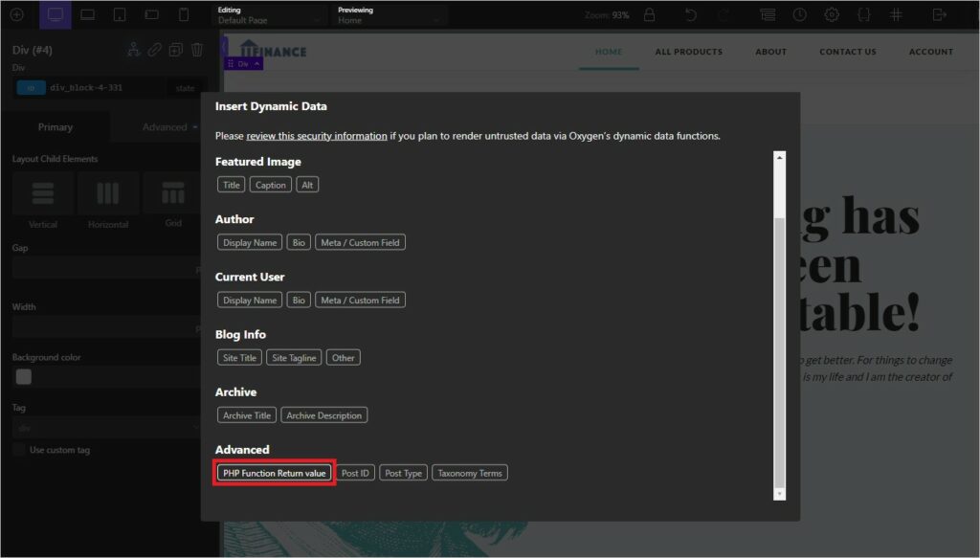Click the Background color swatch
The width and height of the screenshot is (980, 558).
coord(24,377)
